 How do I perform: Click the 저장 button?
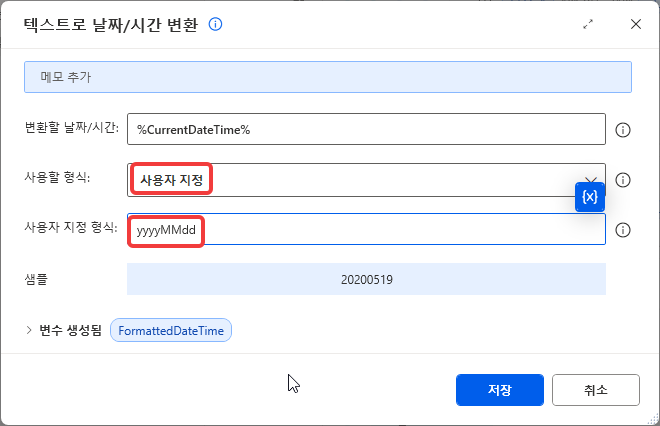500,390
